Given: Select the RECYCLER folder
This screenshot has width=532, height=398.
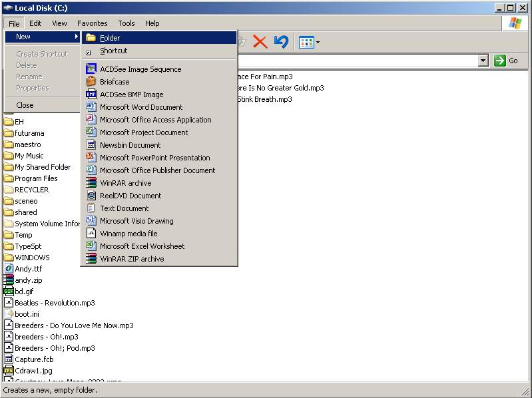Looking at the screenshot, I should 27,190.
